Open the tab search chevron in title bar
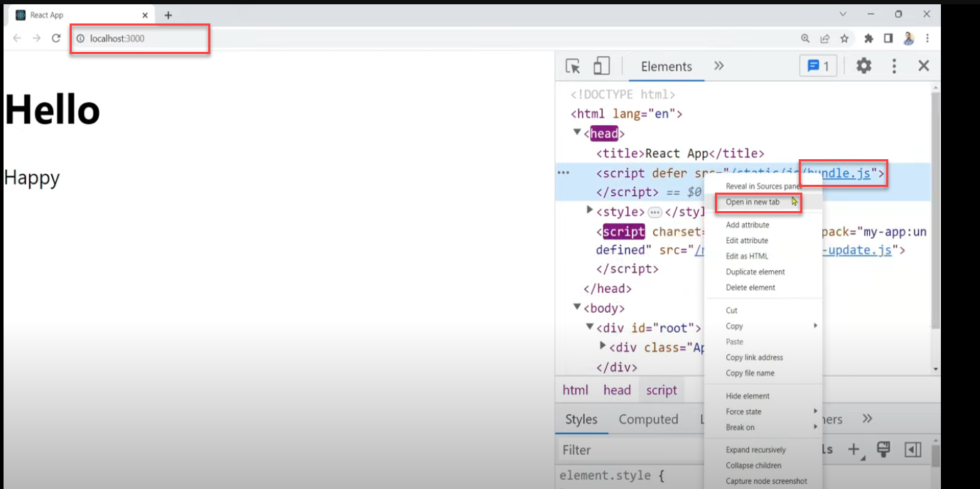This screenshot has height=489, width=980. click(843, 14)
